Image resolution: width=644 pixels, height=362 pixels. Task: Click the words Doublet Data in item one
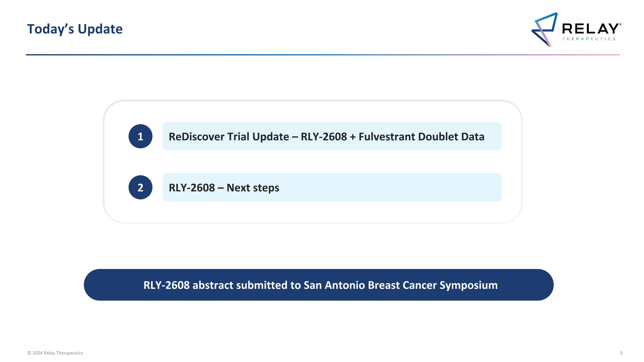coord(451,137)
